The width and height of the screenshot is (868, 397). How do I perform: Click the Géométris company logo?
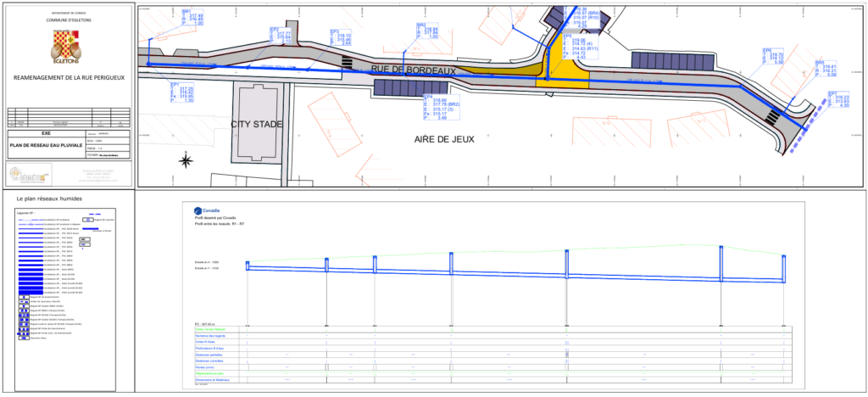(30, 175)
